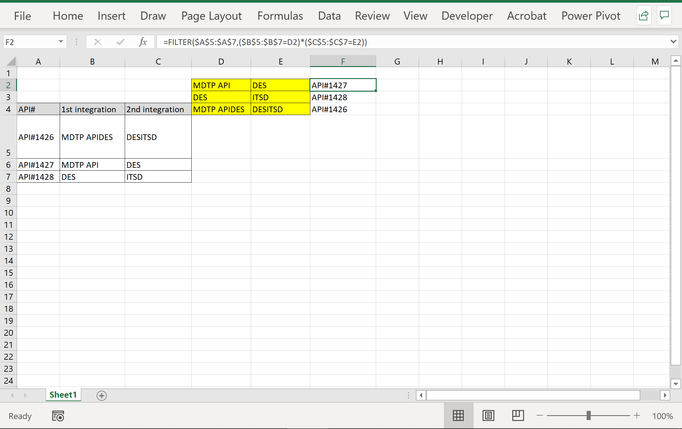Open the File menu

(22, 16)
